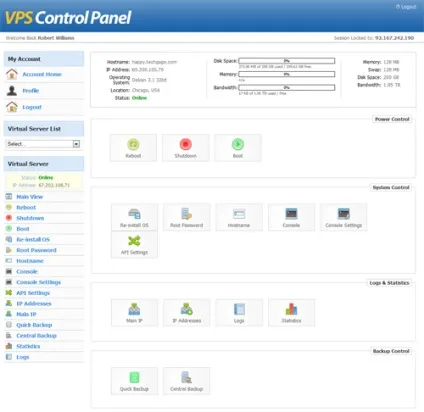
Task: Click the Disk Space usage bar
Action: 287,61
